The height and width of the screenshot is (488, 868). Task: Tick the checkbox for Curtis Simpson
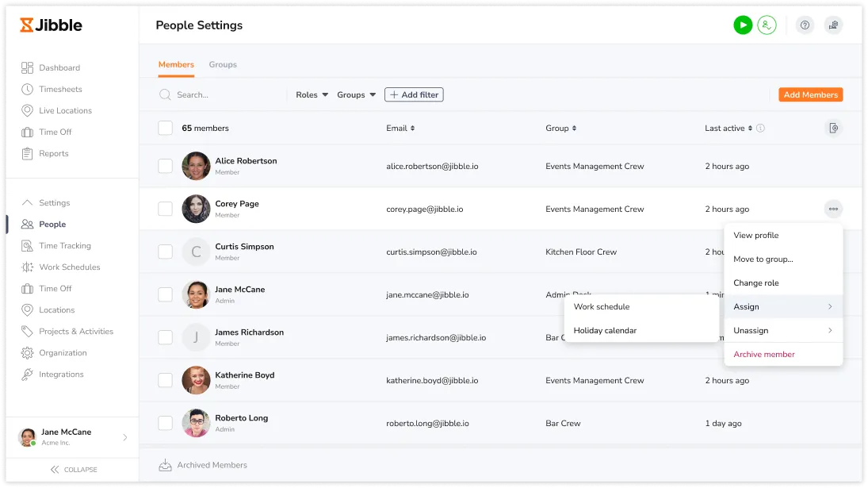tap(165, 252)
